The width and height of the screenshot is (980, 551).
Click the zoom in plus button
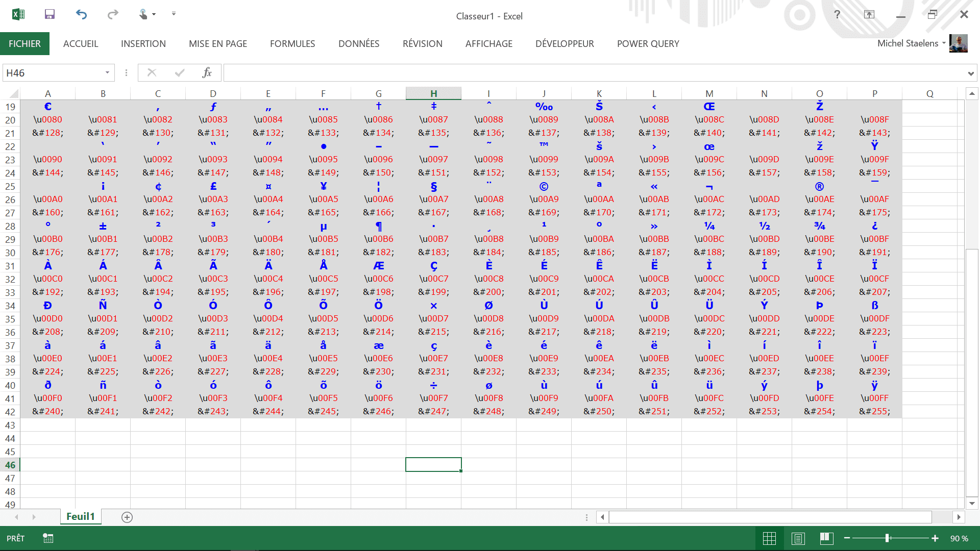935,538
